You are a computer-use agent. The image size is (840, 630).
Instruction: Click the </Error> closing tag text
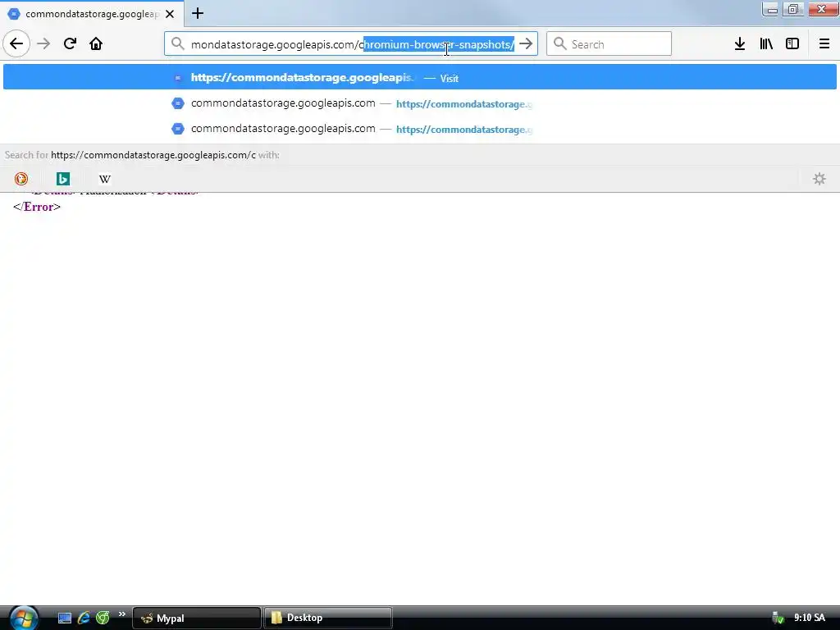(x=37, y=207)
